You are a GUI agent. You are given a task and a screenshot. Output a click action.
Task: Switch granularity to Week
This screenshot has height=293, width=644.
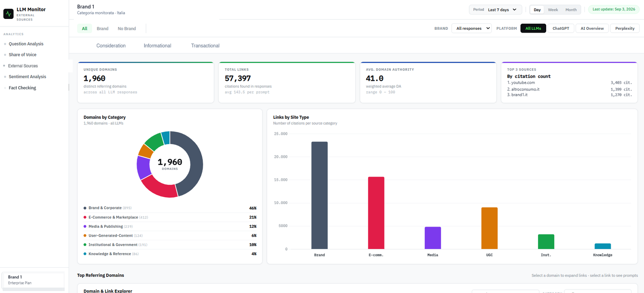click(553, 10)
